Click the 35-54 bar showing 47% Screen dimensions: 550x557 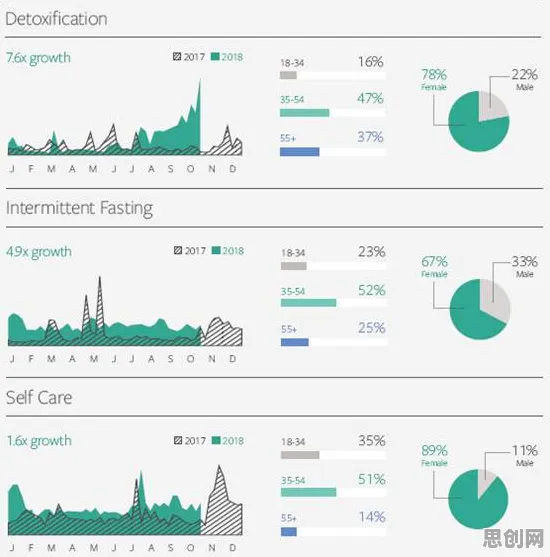304,113
